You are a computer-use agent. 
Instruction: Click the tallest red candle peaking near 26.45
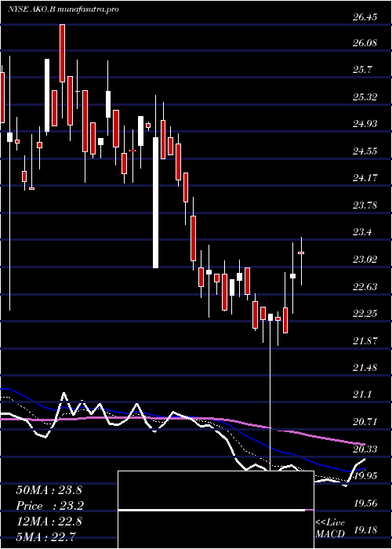[62, 53]
